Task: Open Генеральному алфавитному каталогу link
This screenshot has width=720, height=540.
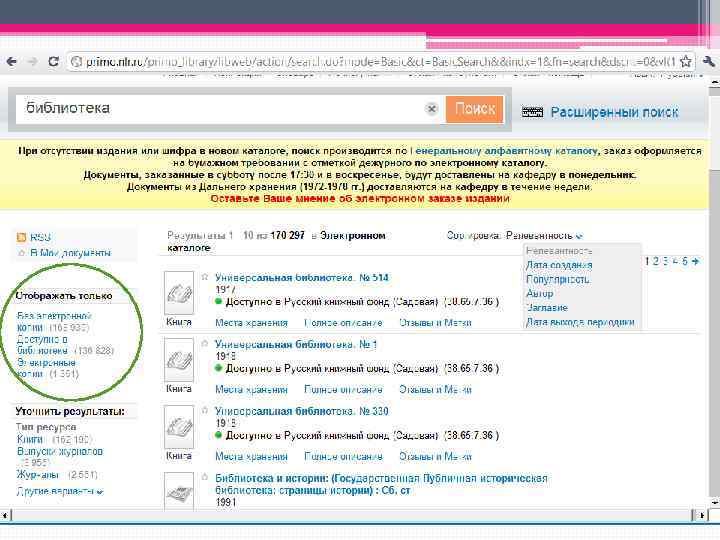Action: tap(506, 151)
